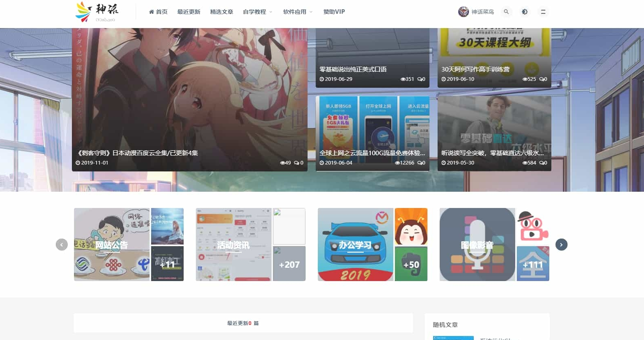Toggle dark mode with the half-circle icon

[525, 12]
